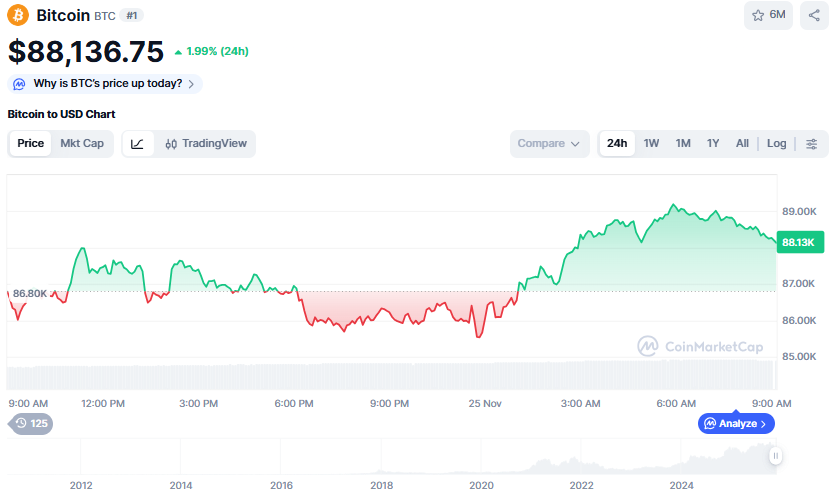Open the Compare dropdown

point(549,144)
